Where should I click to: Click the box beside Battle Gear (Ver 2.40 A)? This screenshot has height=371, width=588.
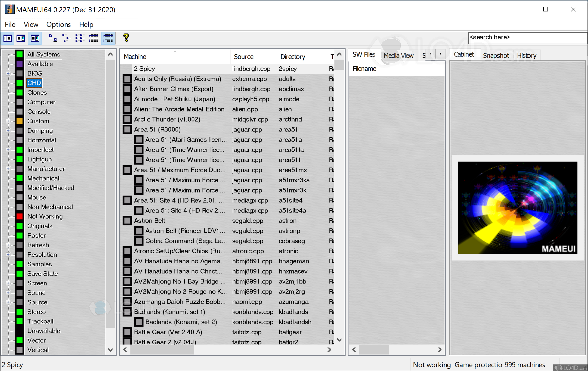[x=127, y=332]
